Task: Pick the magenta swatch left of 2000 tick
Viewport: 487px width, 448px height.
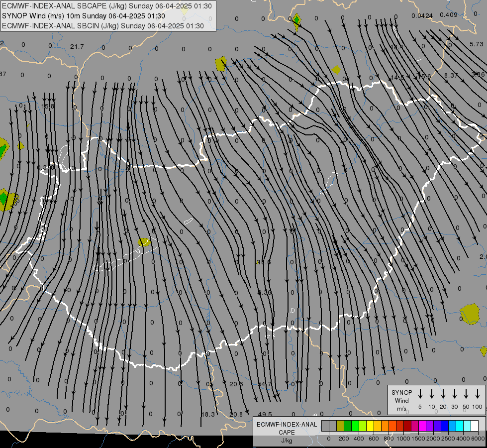Action: click(422, 426)
